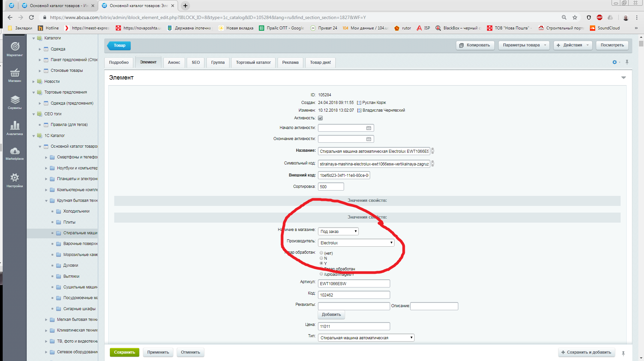Open the SoundCloud bookmark
The image size is (644, 361).
(605, 28)
